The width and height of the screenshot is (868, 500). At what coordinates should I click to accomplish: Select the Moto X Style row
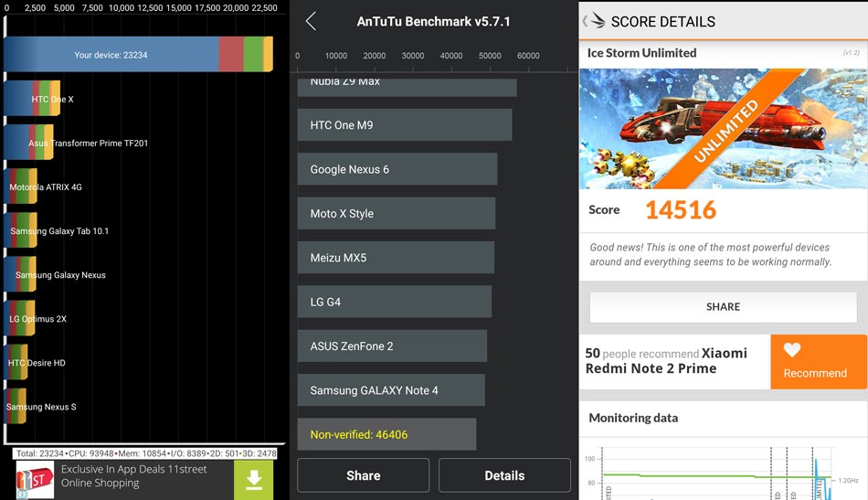coord(397,213)
